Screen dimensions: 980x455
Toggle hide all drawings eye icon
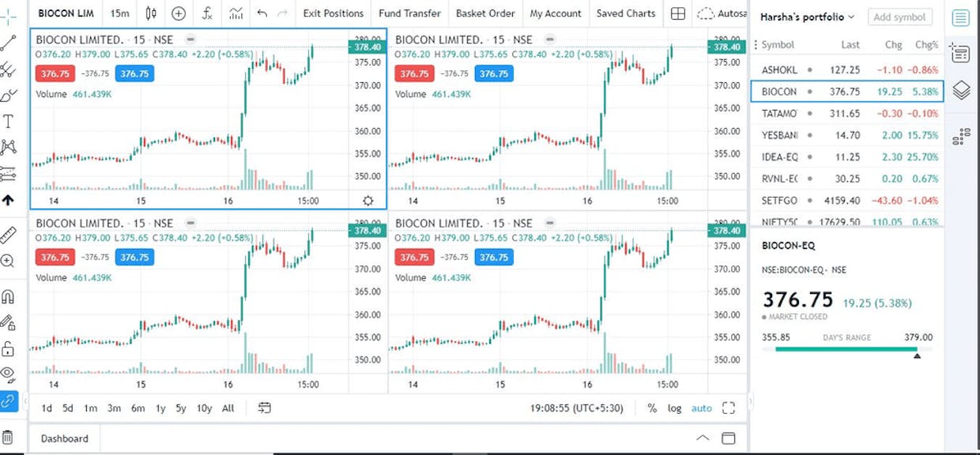click(8, 374)
